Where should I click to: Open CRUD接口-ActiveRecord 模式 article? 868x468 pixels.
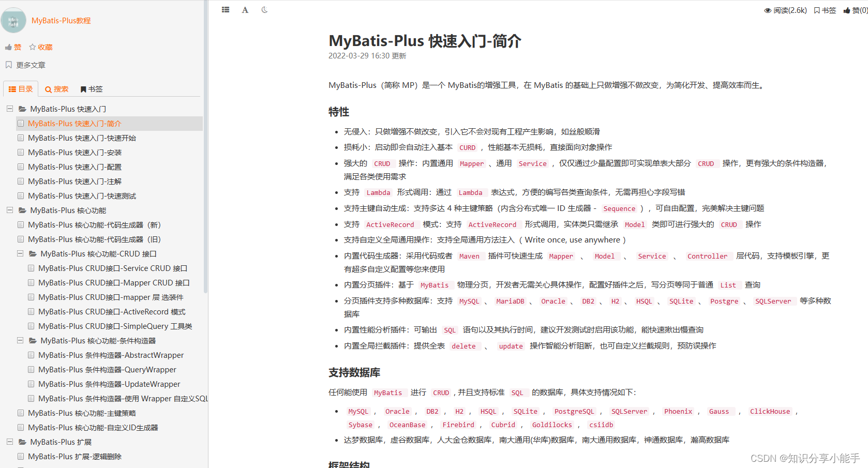pos(112,312)
